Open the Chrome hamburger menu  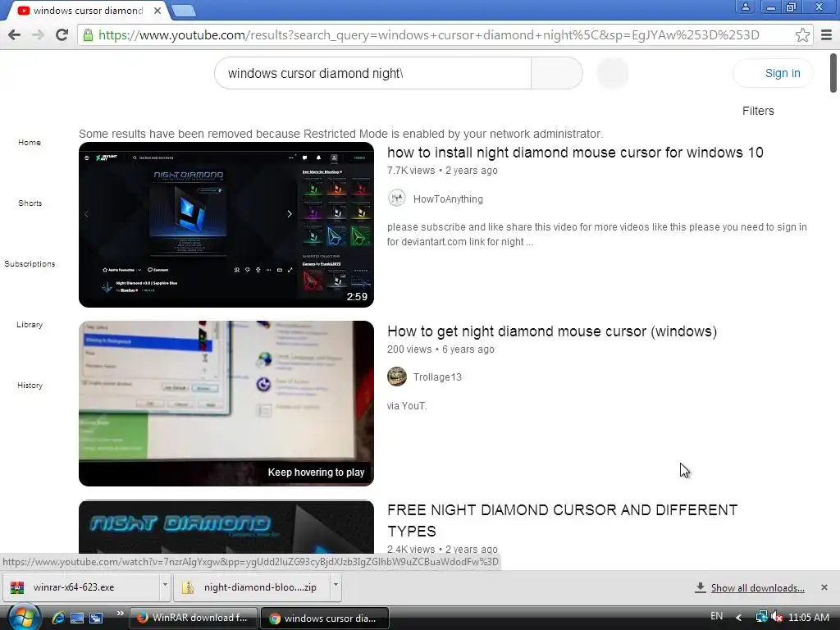point(826,35)
